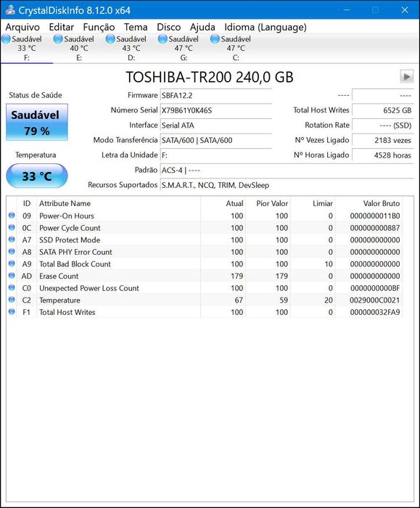The image size is (420, 508).
Task: Click the Total Host Writes value 6525 GB
Action: (383, 110)
